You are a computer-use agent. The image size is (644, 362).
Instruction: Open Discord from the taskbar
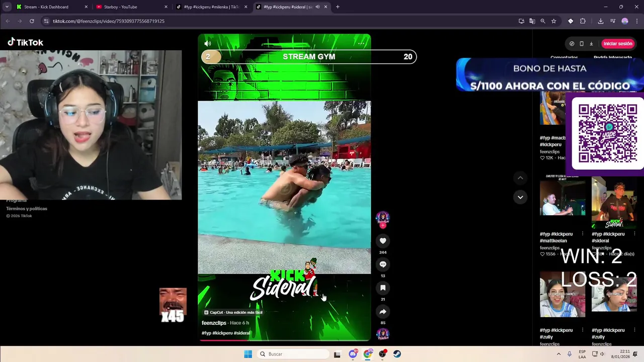353,354
